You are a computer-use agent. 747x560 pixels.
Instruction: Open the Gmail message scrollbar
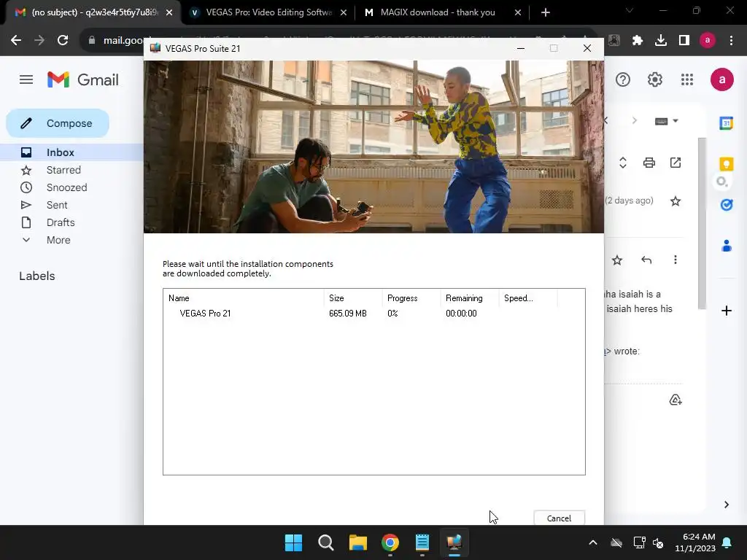pyautogui.click(x=702, y=224)
